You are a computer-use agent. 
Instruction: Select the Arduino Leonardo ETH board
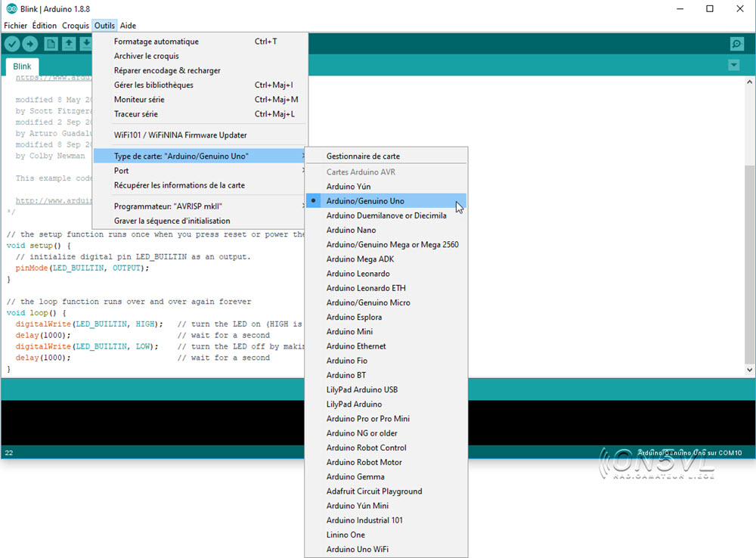pos(386,287)
